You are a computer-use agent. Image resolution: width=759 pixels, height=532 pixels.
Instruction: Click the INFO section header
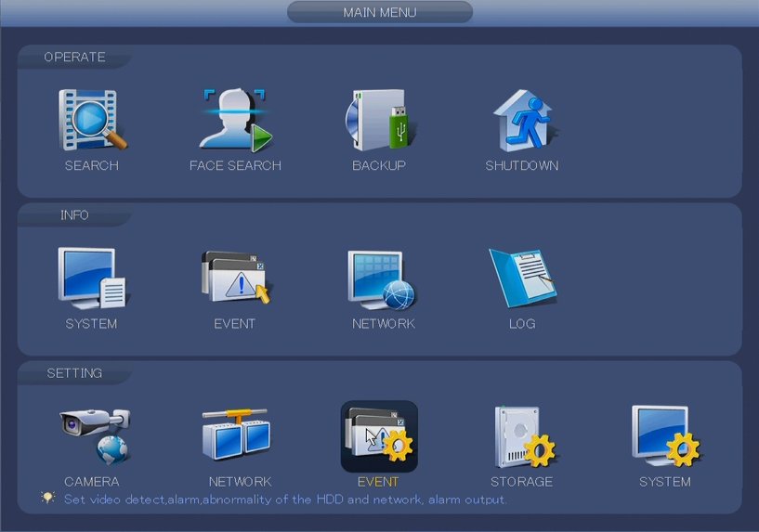click(x=74, y=215)
